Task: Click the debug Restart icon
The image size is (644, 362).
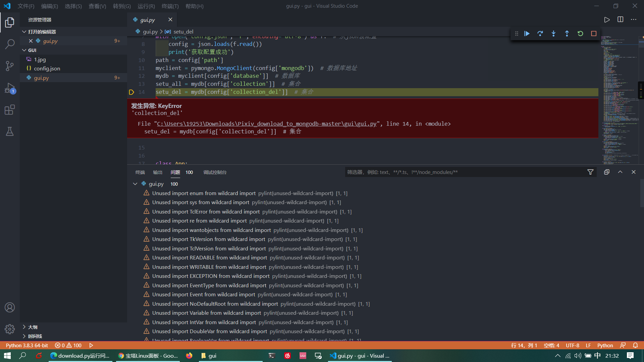Action: click(x=580, y=34)
